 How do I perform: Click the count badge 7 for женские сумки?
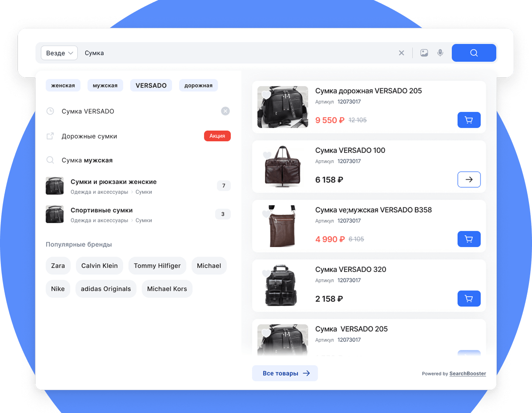(224, 186)
